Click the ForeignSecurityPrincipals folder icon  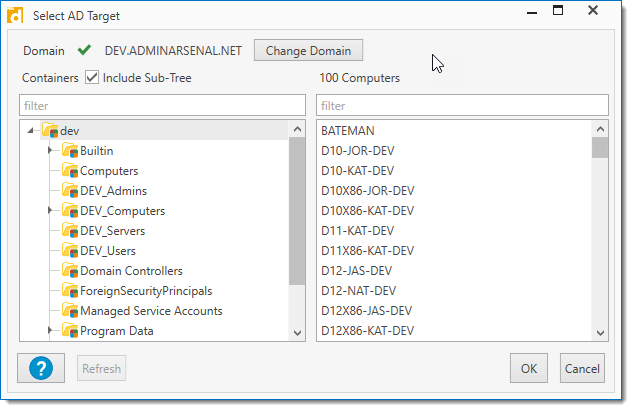tap(70, 291)
